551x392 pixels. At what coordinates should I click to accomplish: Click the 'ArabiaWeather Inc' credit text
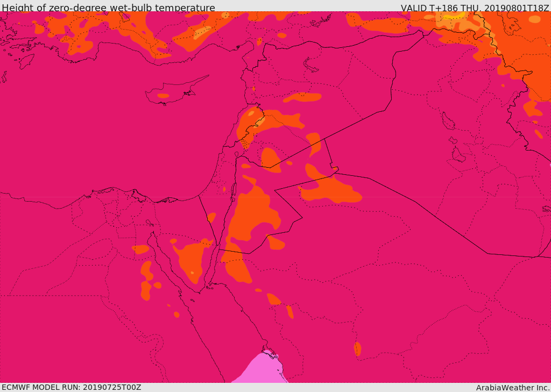pyautogui.click(x=513, y=388)
